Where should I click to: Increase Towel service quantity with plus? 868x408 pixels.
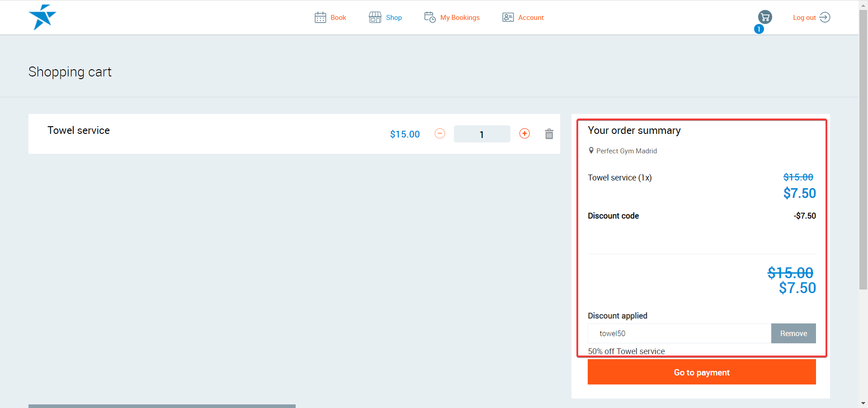pos(524,133)
